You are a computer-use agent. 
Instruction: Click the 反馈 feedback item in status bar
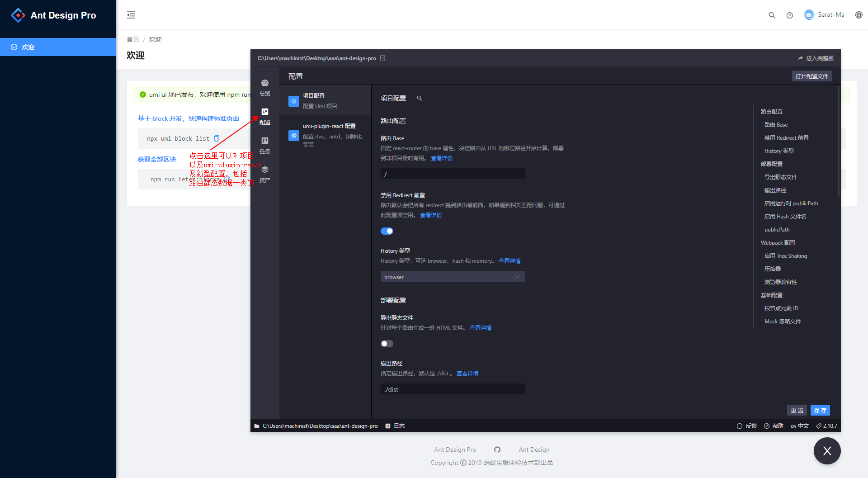[747, 426]
